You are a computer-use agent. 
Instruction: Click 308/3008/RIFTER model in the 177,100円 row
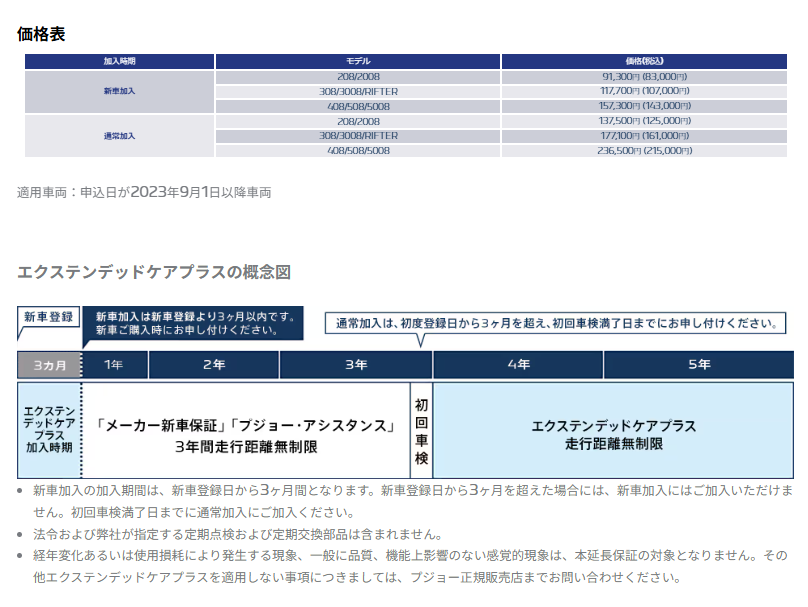point(358,136)
